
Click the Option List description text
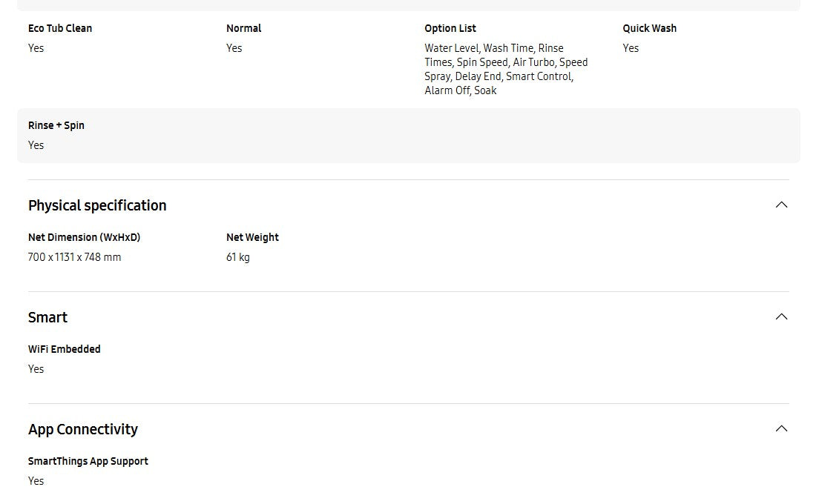coord(505,69)
